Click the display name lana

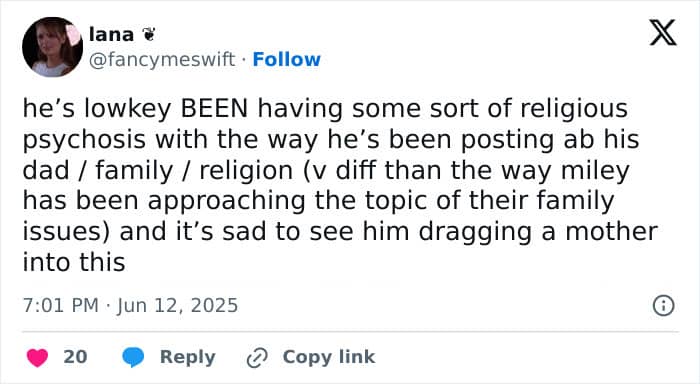click(x=111, y=34)
